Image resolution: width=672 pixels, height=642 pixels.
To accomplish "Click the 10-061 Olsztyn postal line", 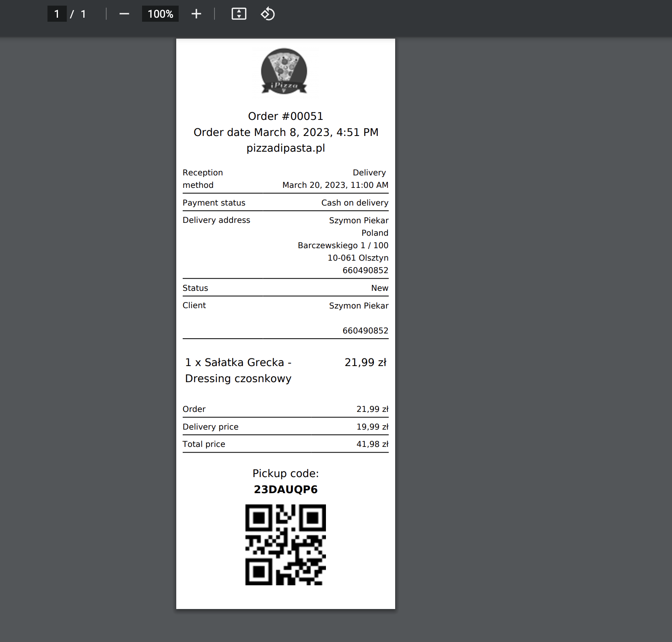I will coord(358,258).
